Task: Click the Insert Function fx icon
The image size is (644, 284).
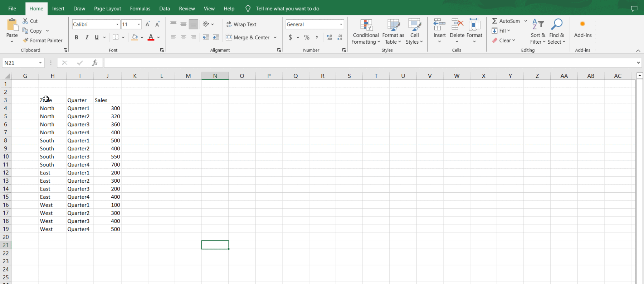Action: coord(95,63)
